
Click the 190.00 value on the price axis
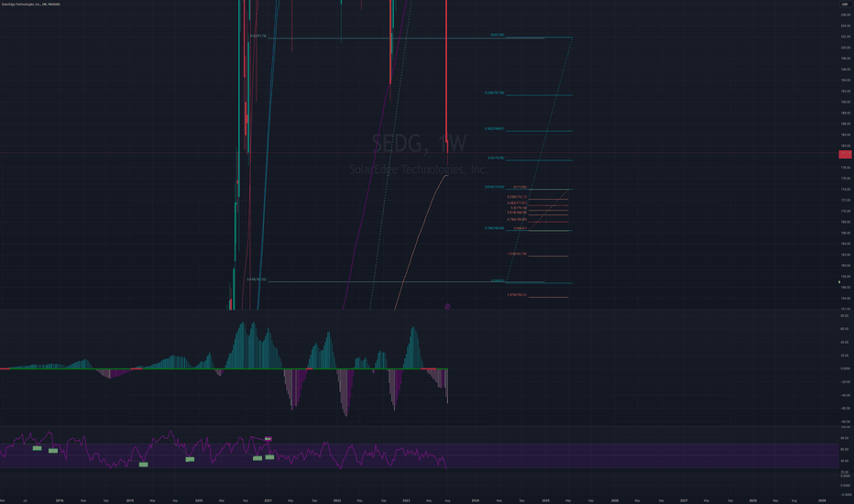[845, 102]
